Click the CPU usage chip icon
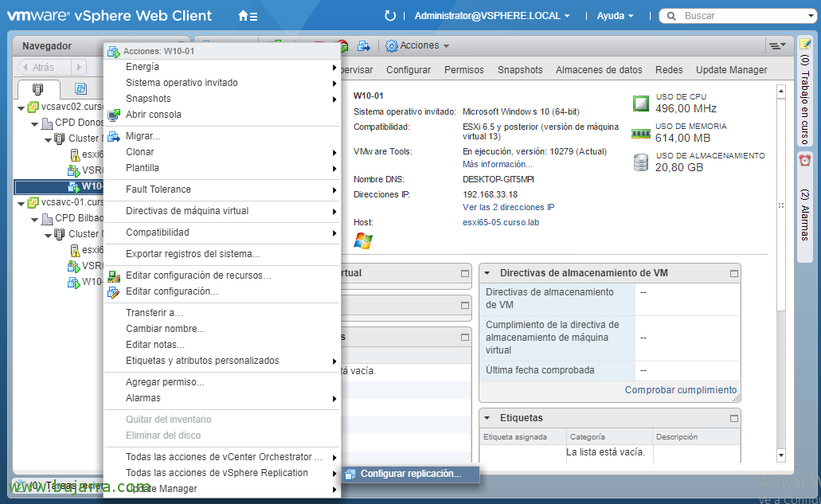 (x=641, y=103)
